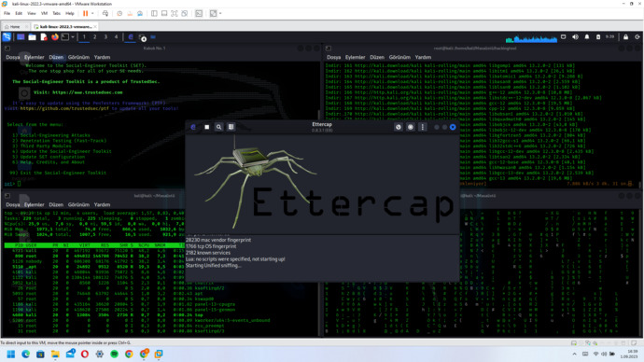Toggle the Kali volume speaker icon

(575, 37)
